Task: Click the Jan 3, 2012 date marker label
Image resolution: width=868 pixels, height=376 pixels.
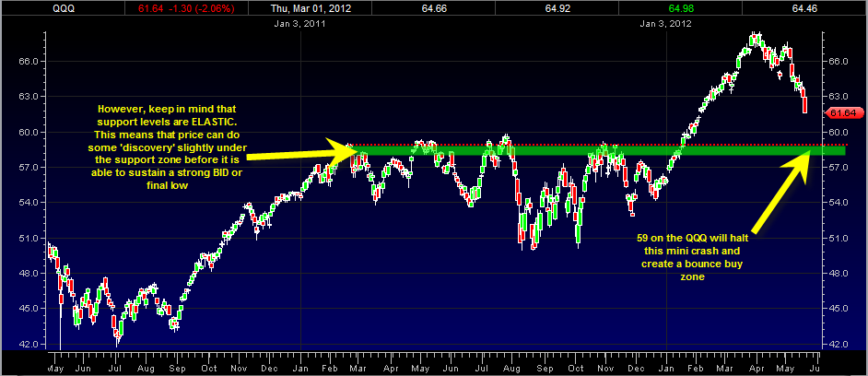Action: 666,24
